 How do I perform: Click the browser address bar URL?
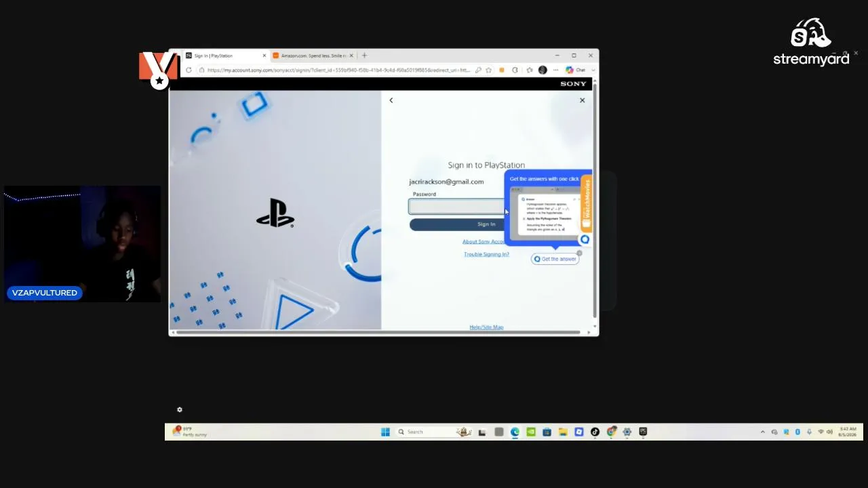pyautogui.click(x=338, y=70)
